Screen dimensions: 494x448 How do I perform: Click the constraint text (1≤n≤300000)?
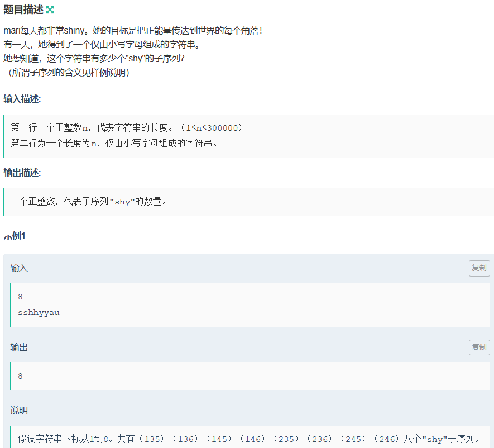(x=212, y=128)
